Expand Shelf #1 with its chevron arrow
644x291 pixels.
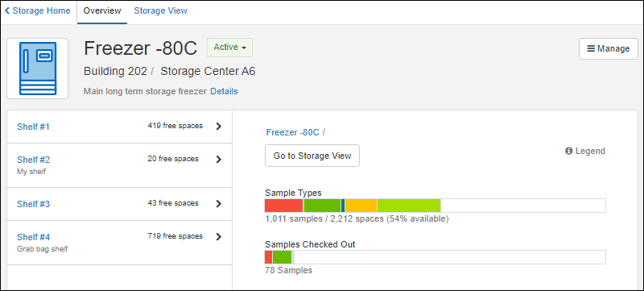[x=218, y=127]
